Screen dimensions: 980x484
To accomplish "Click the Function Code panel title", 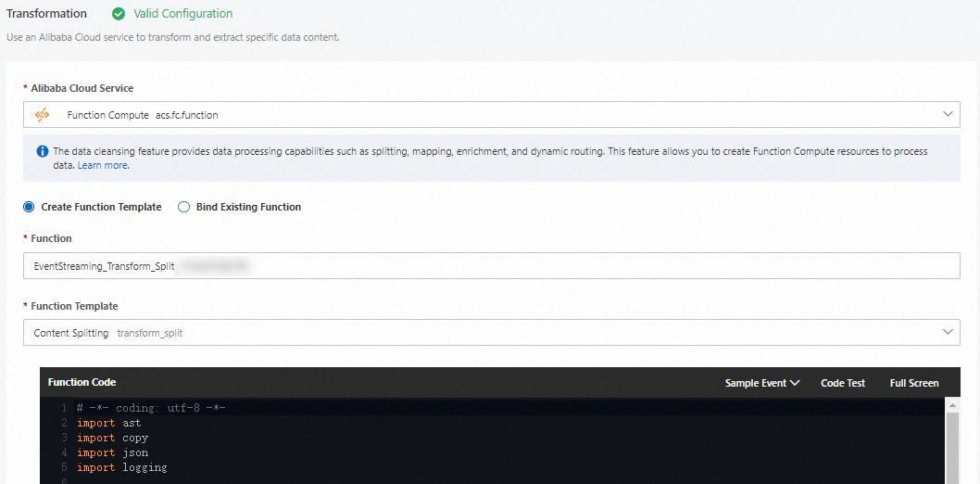I will click(x=82, y=382).
